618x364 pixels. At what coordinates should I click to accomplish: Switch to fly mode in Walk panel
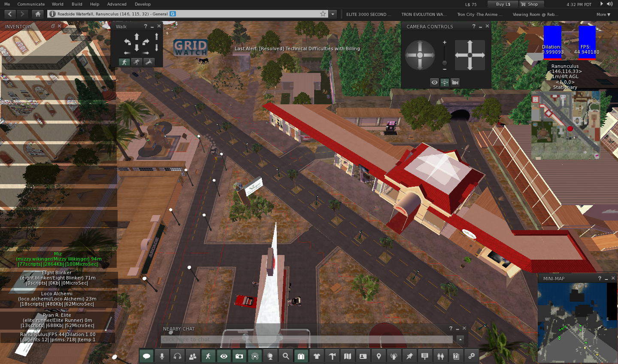pos(148,62)
